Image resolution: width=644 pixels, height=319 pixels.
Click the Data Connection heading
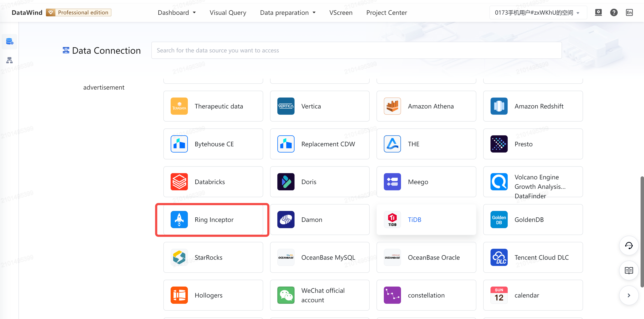coord(106,50)
